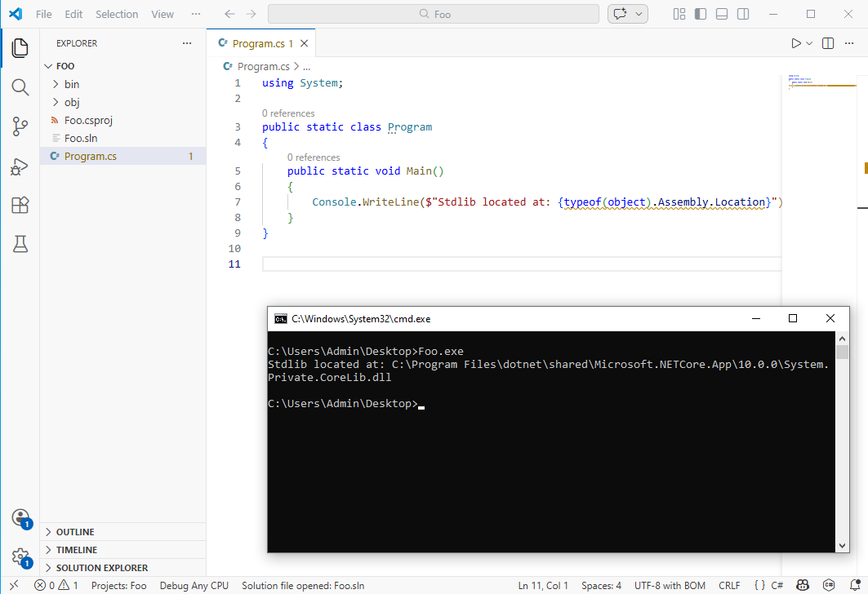
Task: Expand the bin folder
Action: [72, 84]
